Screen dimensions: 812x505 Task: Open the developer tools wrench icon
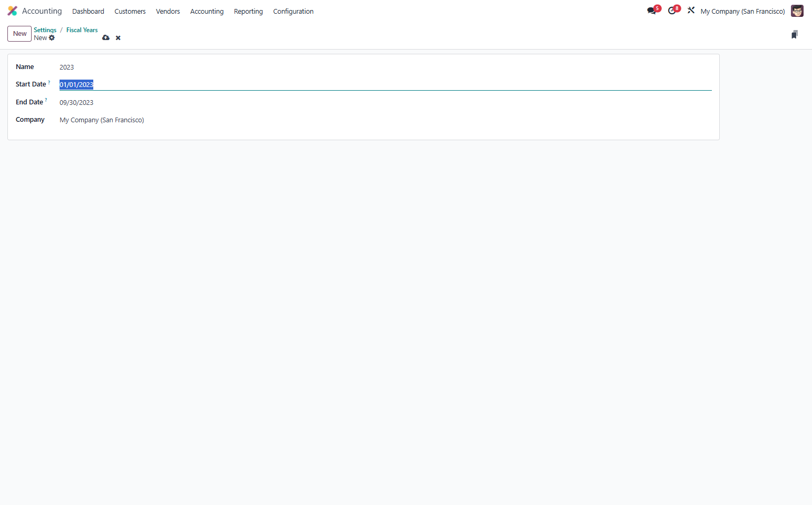tap(691, 10)
